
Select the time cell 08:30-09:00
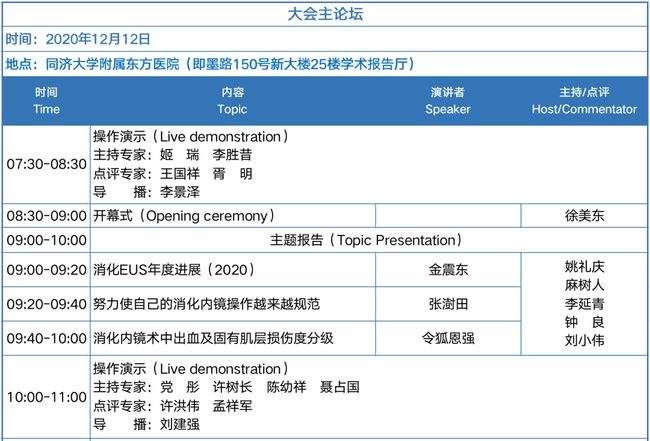click(46, 216)
